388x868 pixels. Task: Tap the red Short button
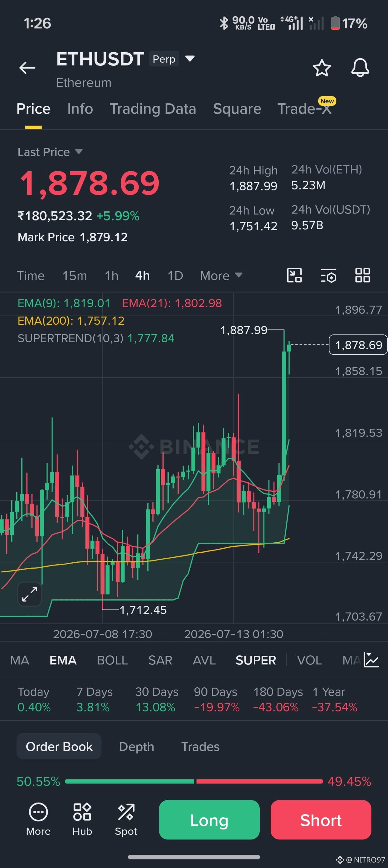[321, 820]
